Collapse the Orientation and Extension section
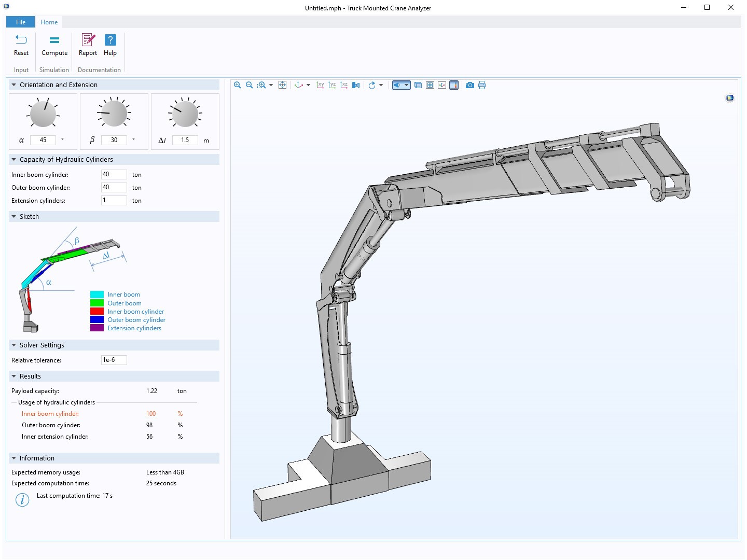The height and width of the screenshot is (560, 747). coord(14,85)
